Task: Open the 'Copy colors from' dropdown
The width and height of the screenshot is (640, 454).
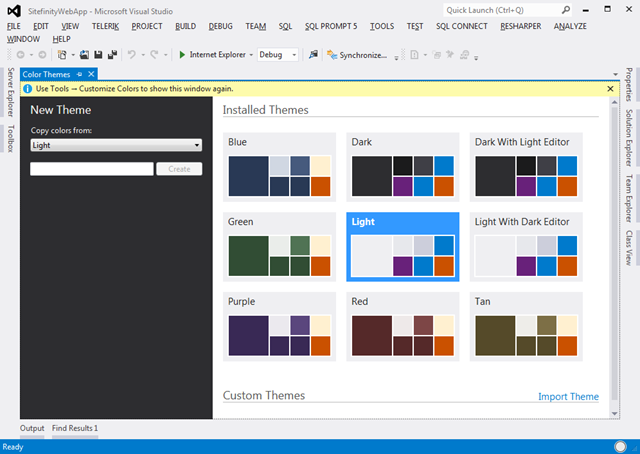Action: coord(116,145)
